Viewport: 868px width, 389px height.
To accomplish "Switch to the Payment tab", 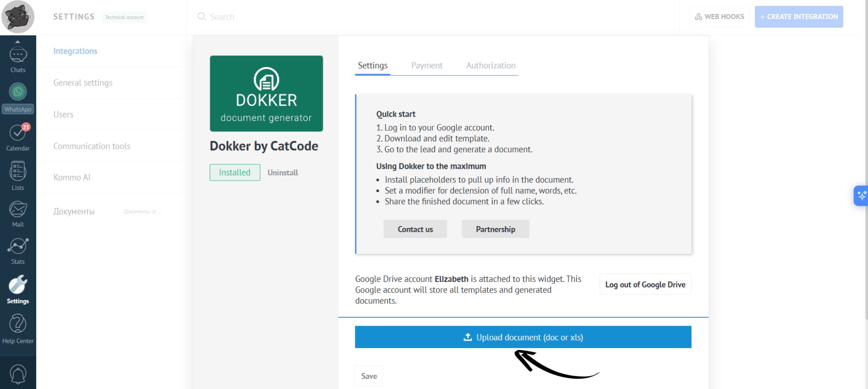I will pos(426,66).
